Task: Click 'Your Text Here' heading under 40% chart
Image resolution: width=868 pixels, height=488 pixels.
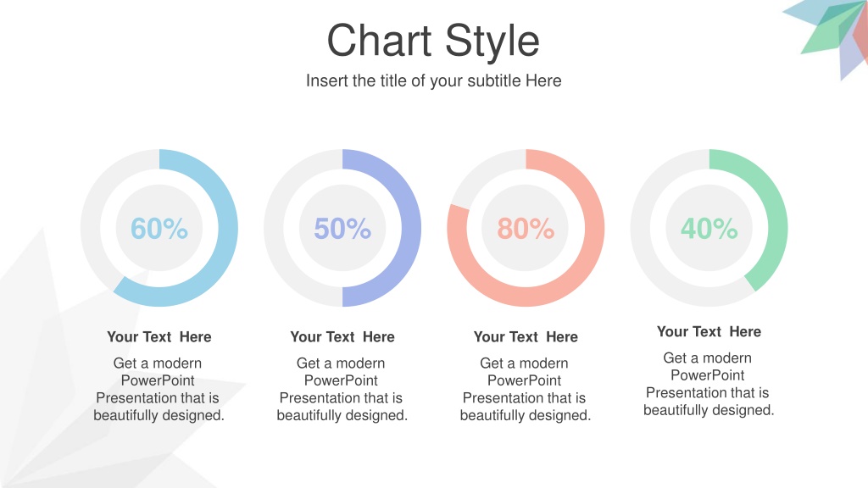Action: pyautogui.click(x=709, y=331)
